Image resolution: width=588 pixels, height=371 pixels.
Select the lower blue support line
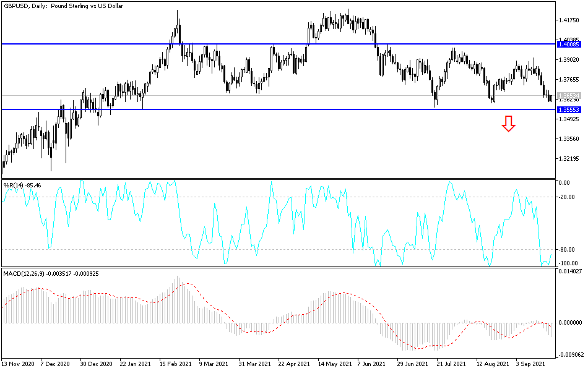(279, 109)
